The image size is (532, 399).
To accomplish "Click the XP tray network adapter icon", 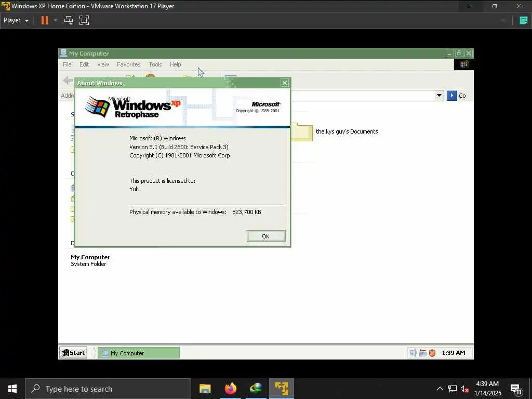I will 423,353.
